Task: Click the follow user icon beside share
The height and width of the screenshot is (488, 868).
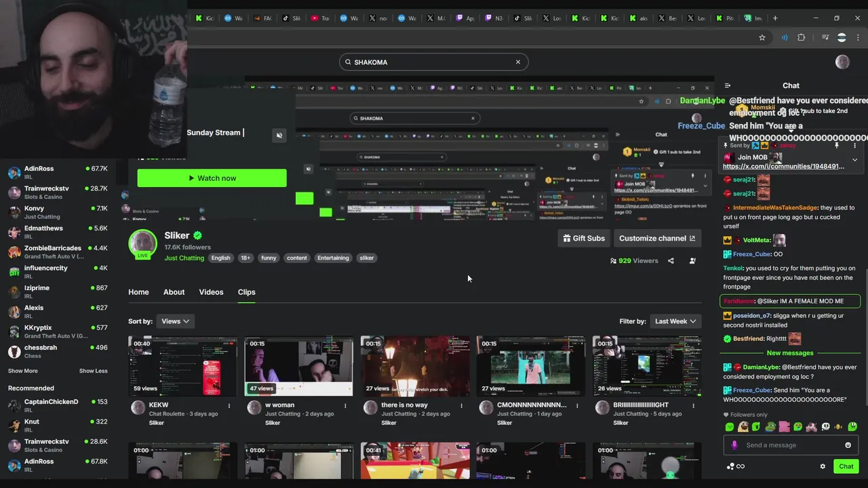Action: (692, 261)
